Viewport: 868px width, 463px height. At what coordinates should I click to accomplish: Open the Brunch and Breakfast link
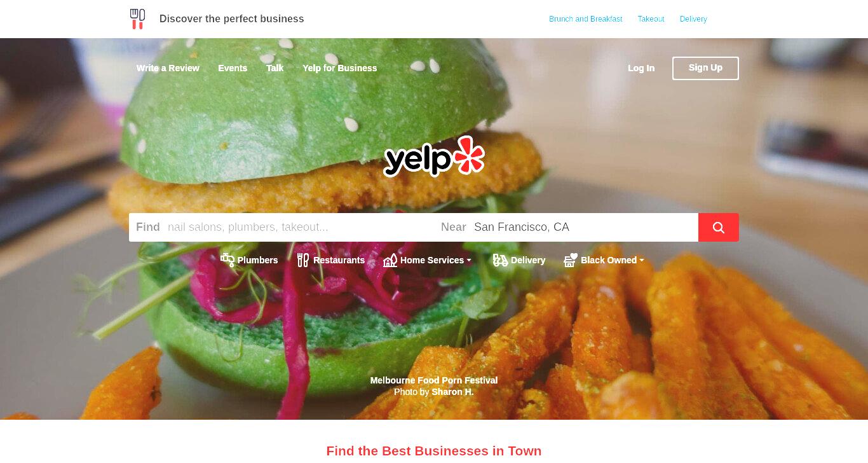pos(586,19)
